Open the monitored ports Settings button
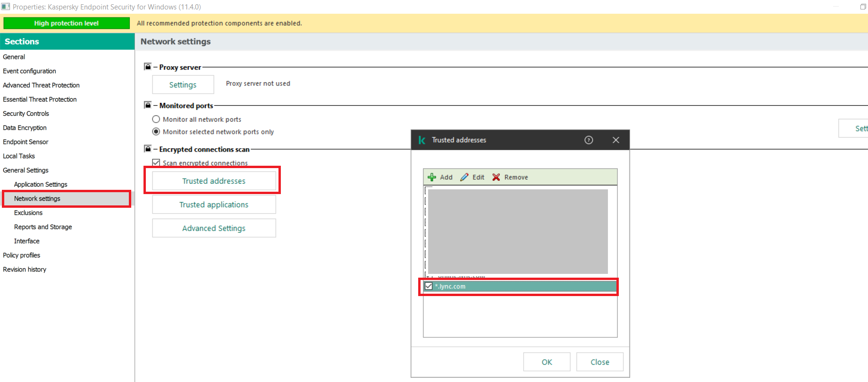The height and width of the screenshot is (382, 868). 853,128
